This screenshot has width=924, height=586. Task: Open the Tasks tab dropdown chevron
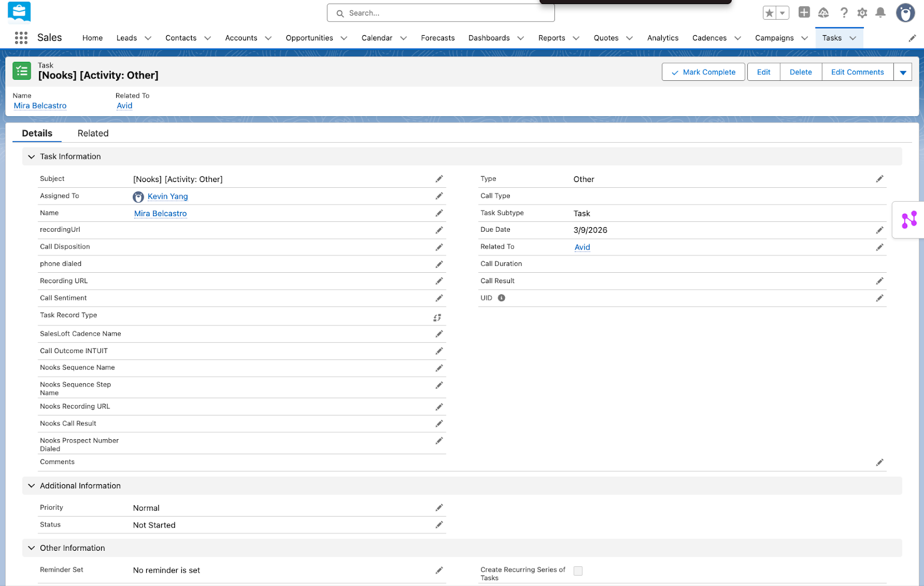(853, 38)
